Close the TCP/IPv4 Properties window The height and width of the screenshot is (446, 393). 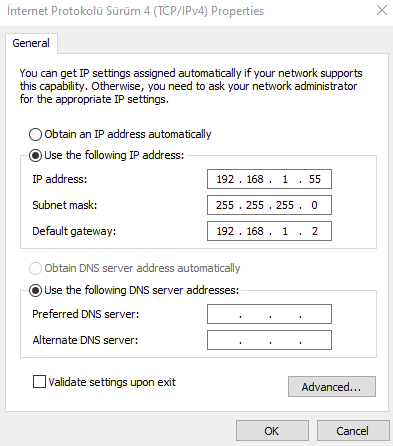pos(382,10)
